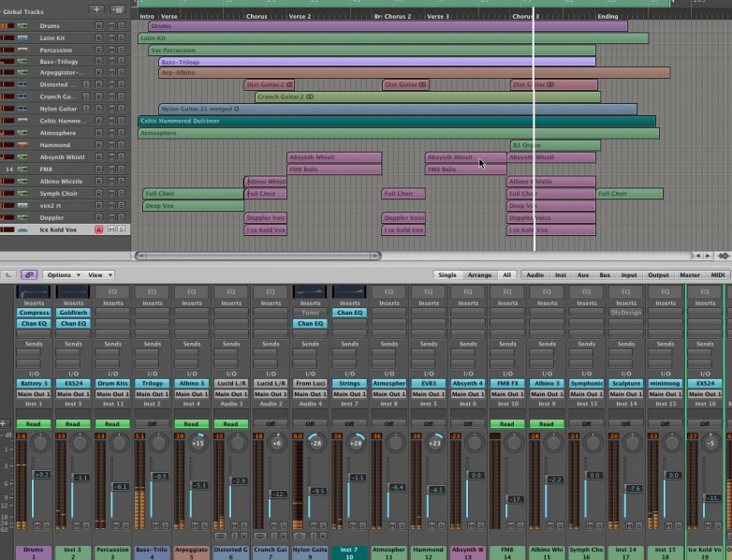This screenshot has height=560, width=732.
Task: Disable record on Ice Kold Vox track
Action: click(x=98, y=229)
